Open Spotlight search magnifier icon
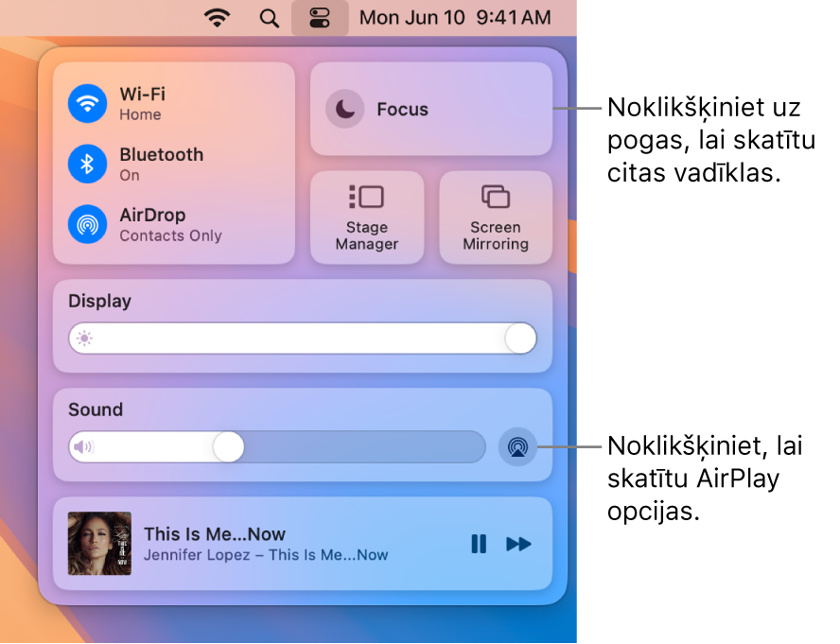Screen dimensions: 840x644 [x=269, y=18]
